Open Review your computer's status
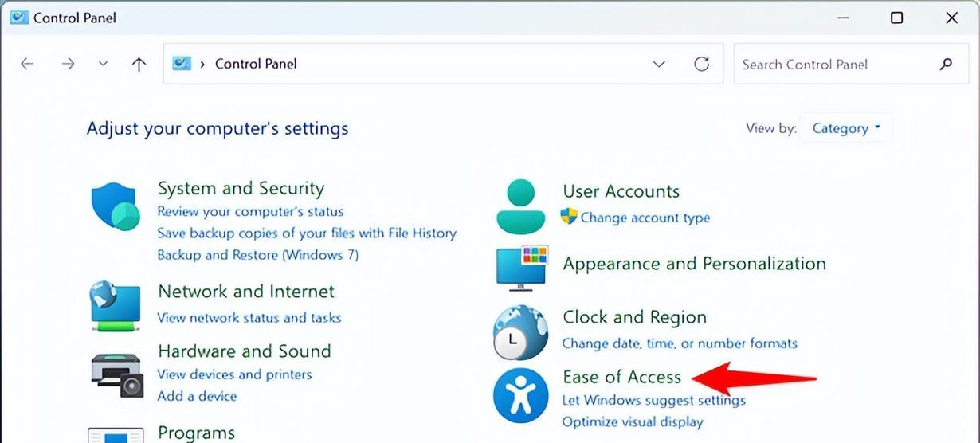This screenshot has width=980, height=443. (250, 211)
